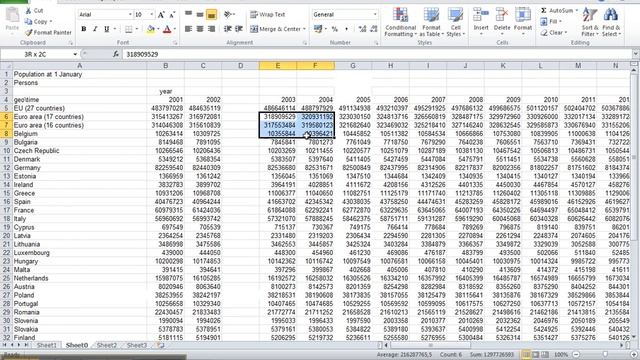Image resolution: width=640 pixels, height=360 pixels.
Task: Switch to Sheet0 tab
Action: pos(77,345)
